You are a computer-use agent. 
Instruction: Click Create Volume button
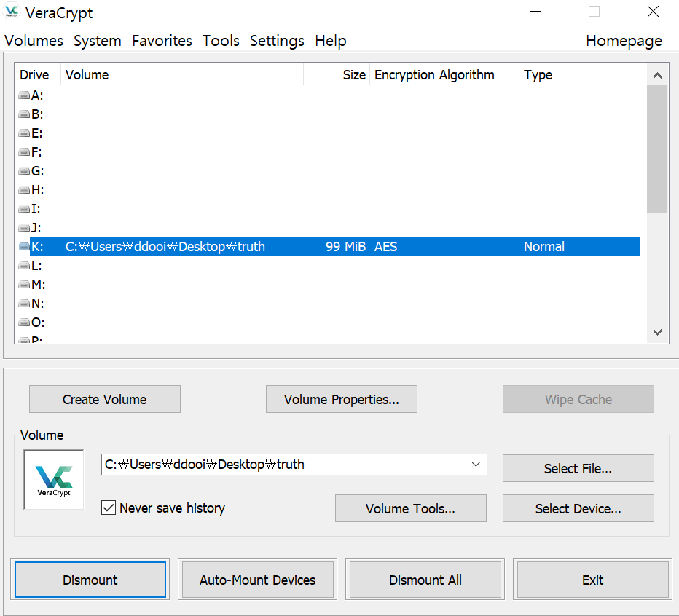tap(105, 399)
